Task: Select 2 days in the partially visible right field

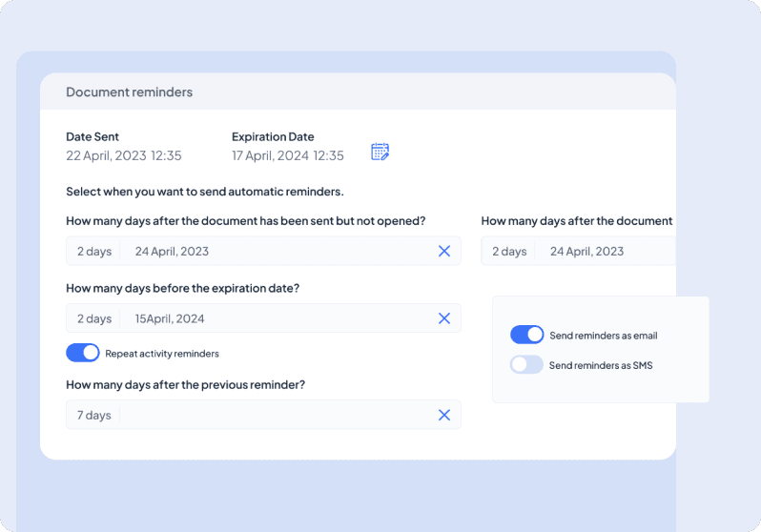Action: (509, 252)
